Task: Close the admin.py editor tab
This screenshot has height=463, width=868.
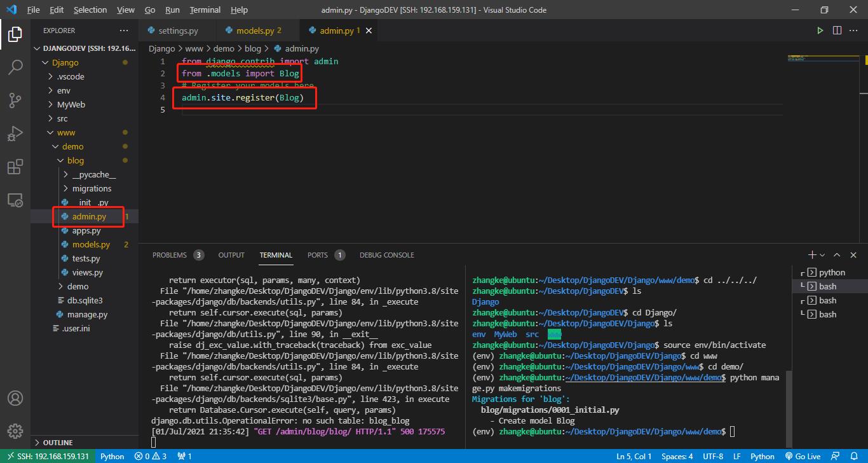Action: [369, 31]
